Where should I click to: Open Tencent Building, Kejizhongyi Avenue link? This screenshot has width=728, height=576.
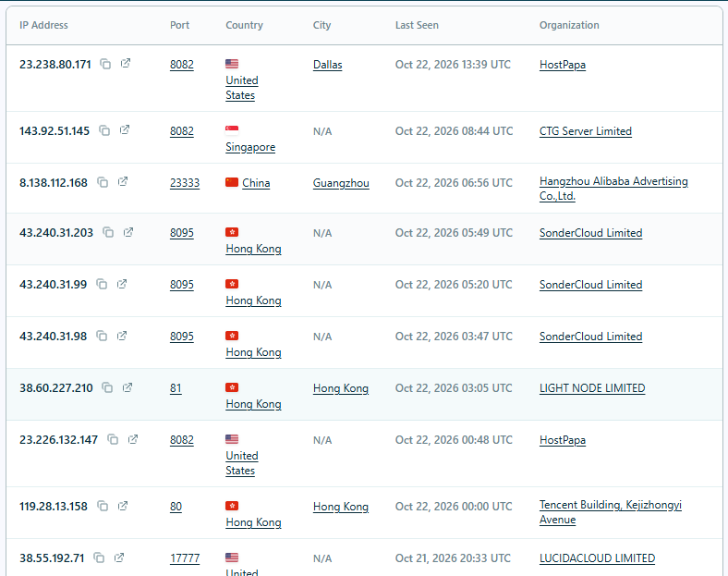pos(610,512)
